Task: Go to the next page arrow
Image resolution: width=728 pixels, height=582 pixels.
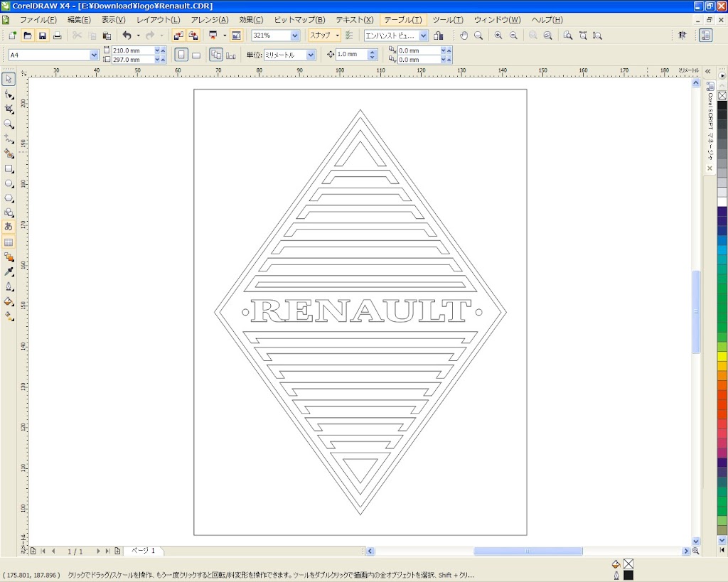Action: 98,551
